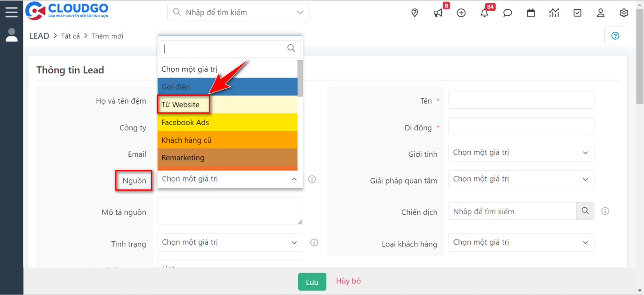
Task: Click the LEAD breadcrumb link
Action: [x=39, y=36]
